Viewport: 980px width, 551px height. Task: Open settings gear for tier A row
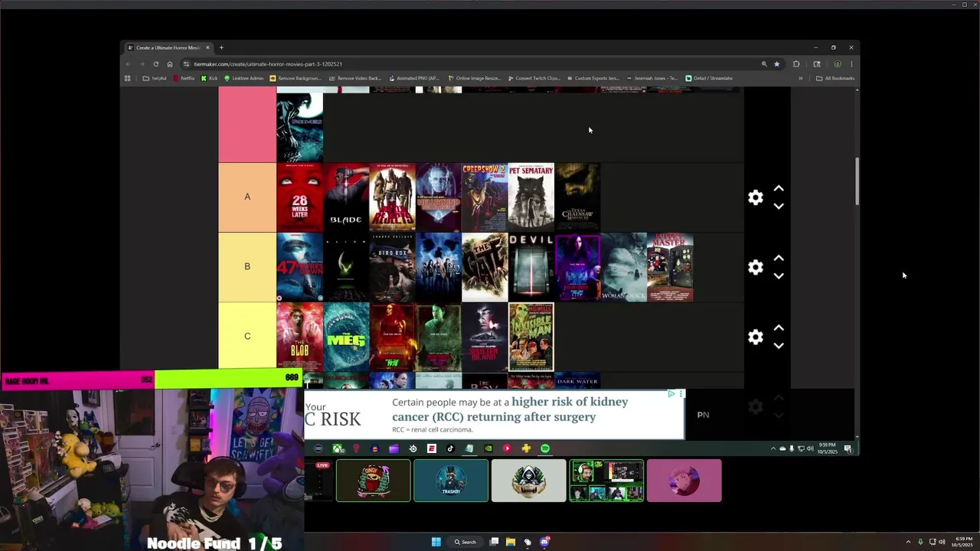pyautogui.click(x=756, y=197)
